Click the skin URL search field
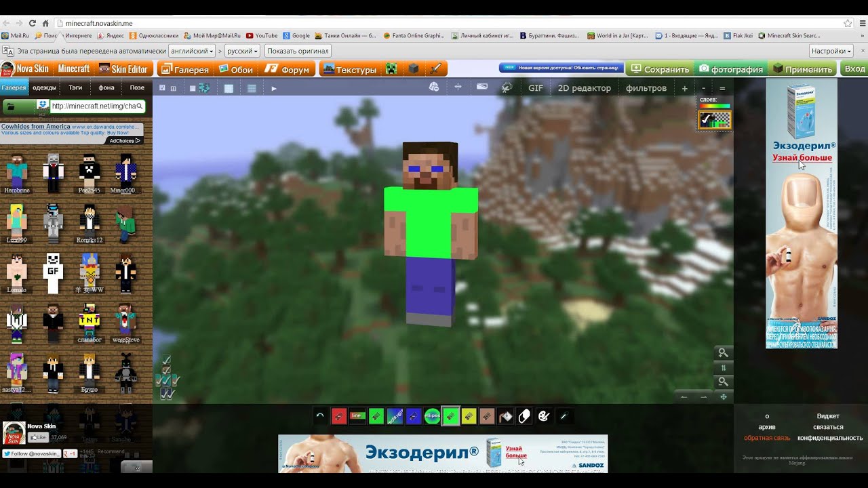868x488 pixels. coord(97,106)
